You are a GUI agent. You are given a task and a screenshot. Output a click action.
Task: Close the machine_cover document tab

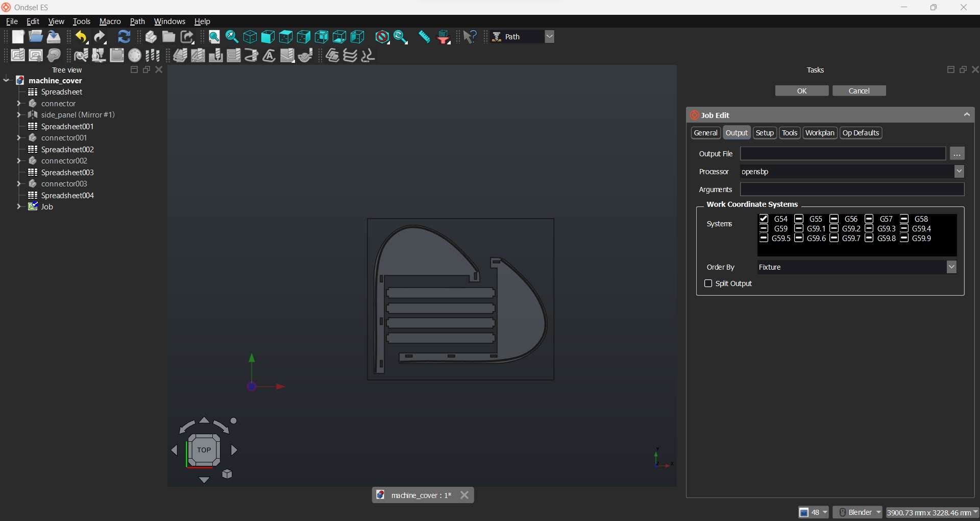coord(464,495)
